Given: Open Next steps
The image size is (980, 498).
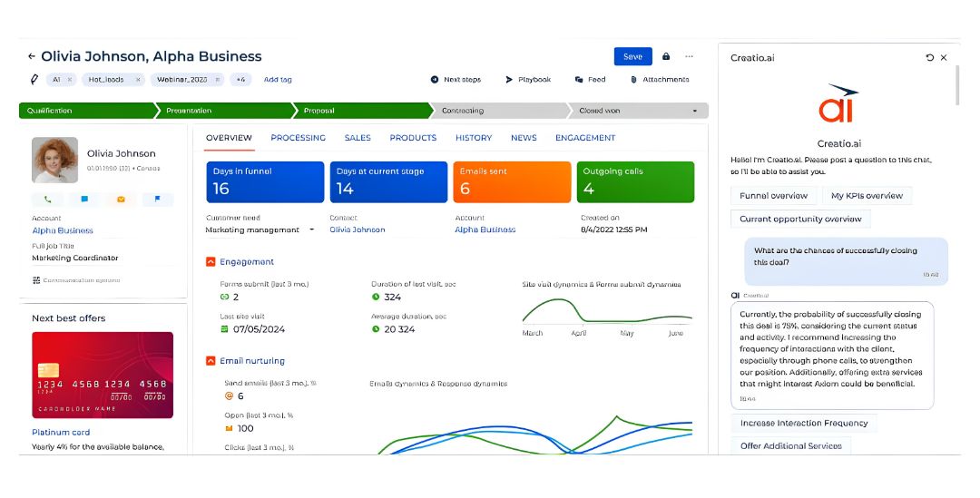Looking at the screenshot, I should coord(456,79).
